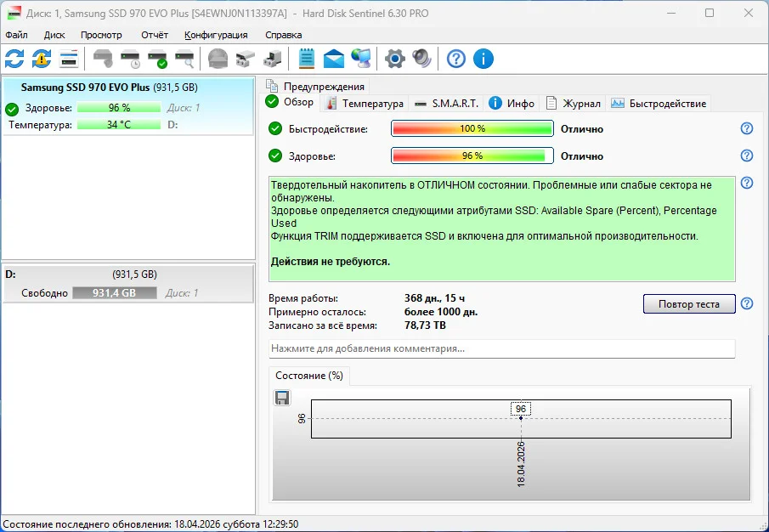Switch to the Предупреждения tab

pos(315,87)
